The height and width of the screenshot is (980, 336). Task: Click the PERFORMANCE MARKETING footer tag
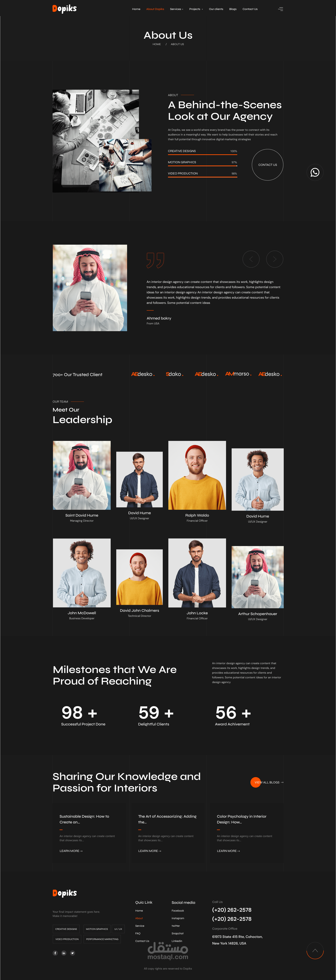[102, 939]
